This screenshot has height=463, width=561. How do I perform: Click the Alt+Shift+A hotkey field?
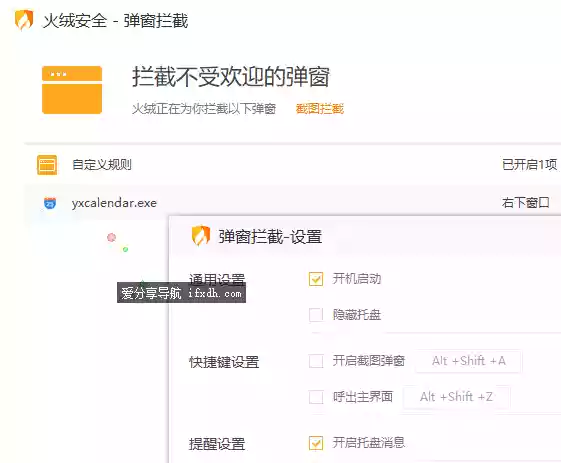coord(468,361)
